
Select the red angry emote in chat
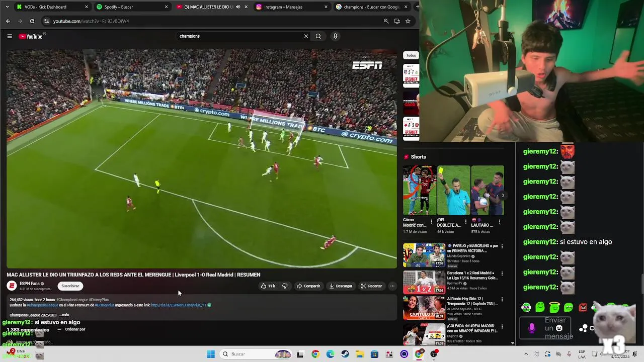click(x=583, y=307)
